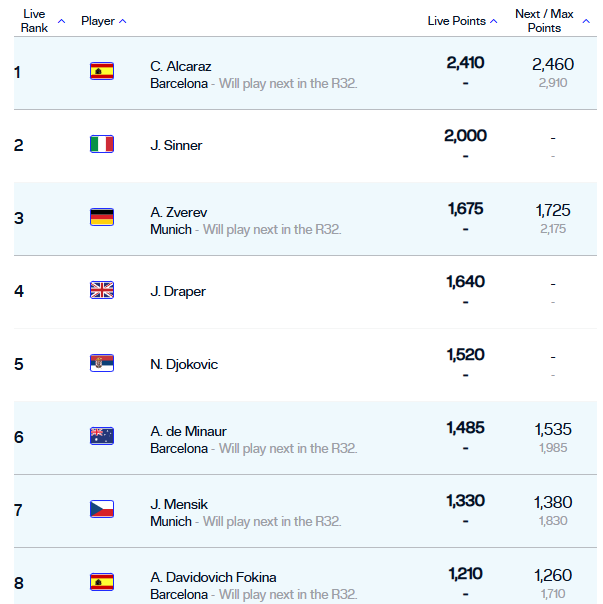
Task: Sort by Next / Max Points header
Action: (x=545, y=20)
